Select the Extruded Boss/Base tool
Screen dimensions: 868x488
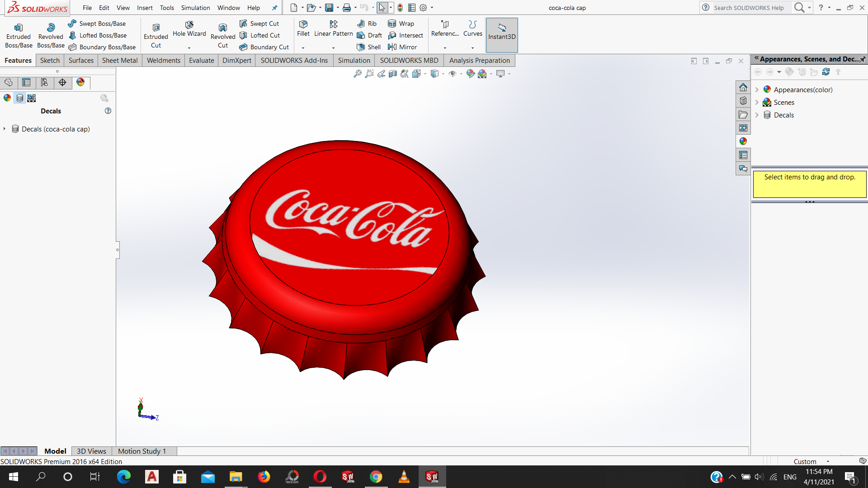19,35
